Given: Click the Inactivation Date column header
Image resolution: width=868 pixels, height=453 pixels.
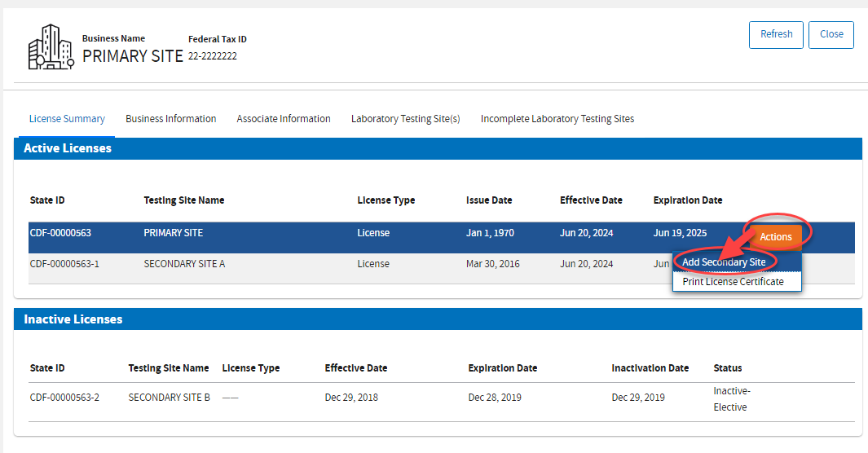Looking at the screenshot, I should pyautogui.click(x=650, y=368).
